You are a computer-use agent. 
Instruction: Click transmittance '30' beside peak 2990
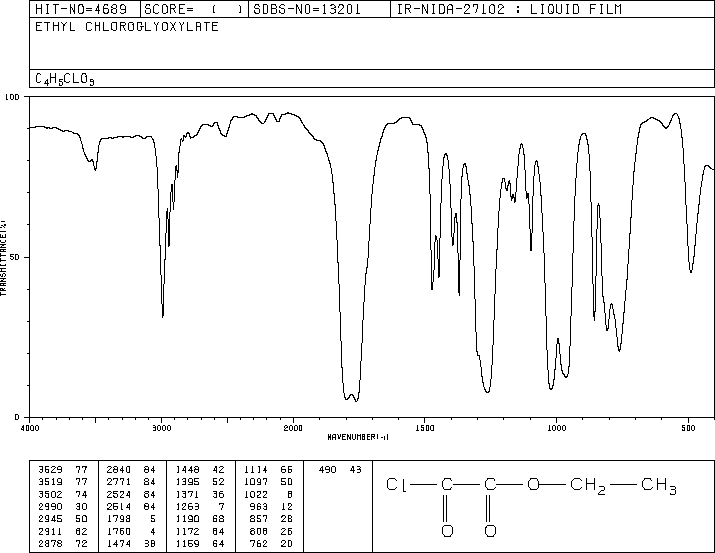(81, 506)
